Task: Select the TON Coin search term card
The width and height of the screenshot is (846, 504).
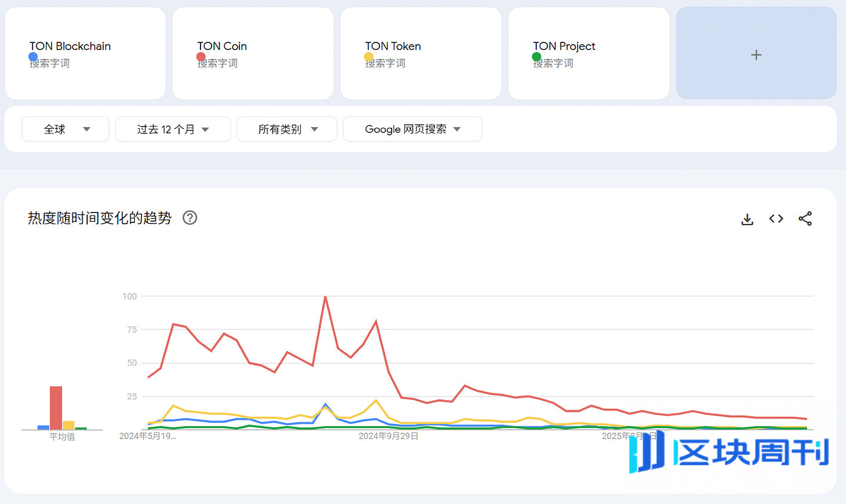Action: [x=253, y=53]
